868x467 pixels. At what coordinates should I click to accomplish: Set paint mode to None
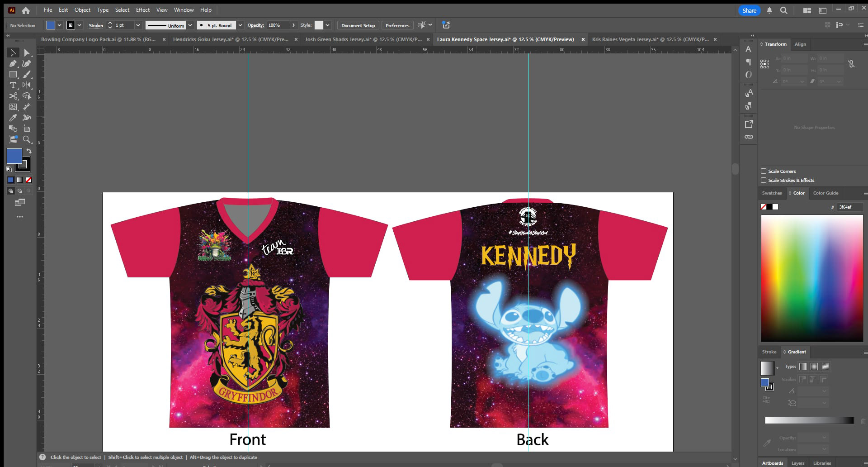(x=28, y=180)
